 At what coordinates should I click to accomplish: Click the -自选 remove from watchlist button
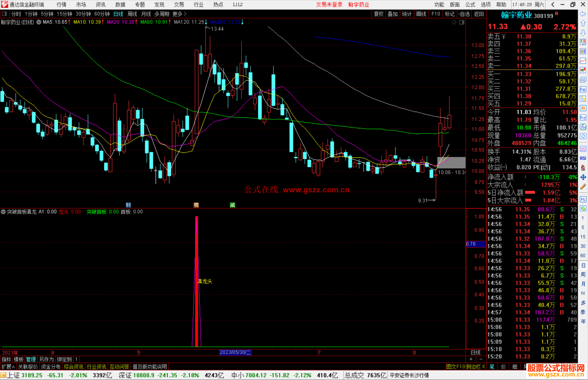[x=464, y=14]
